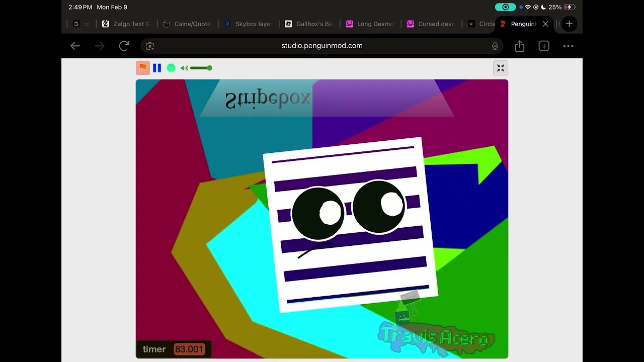
Task: Adjust the green volume slider
Action: click(201, 68)
